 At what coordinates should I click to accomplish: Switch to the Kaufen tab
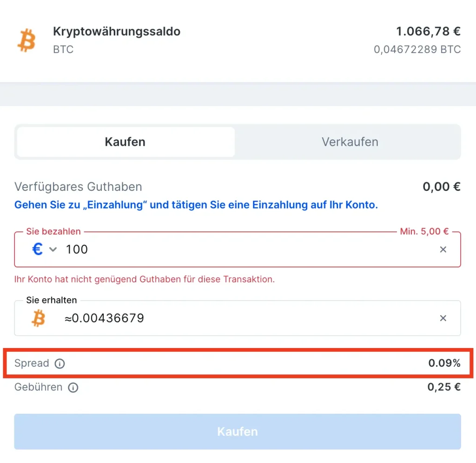coord(125,142)
